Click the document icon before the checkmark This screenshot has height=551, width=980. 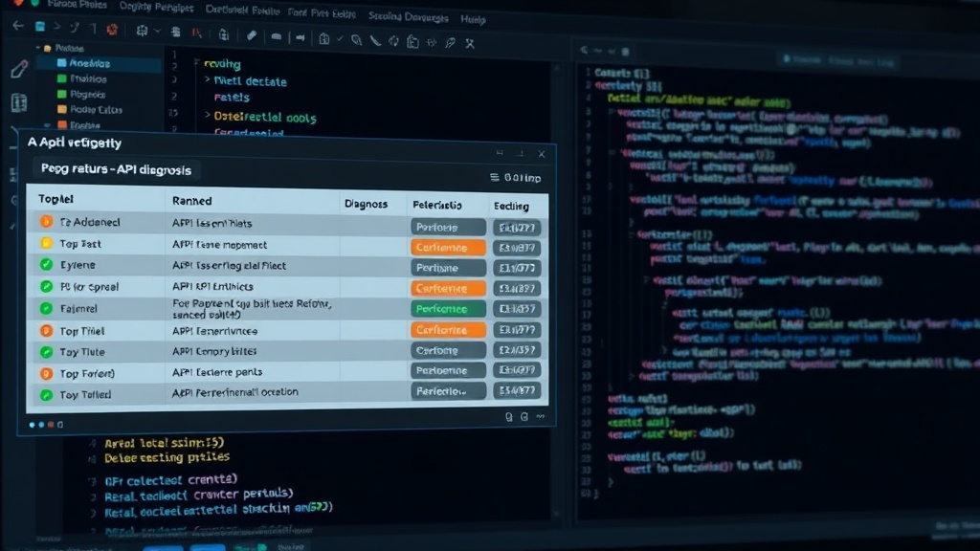pyautogui.click(x=323, y=38)
